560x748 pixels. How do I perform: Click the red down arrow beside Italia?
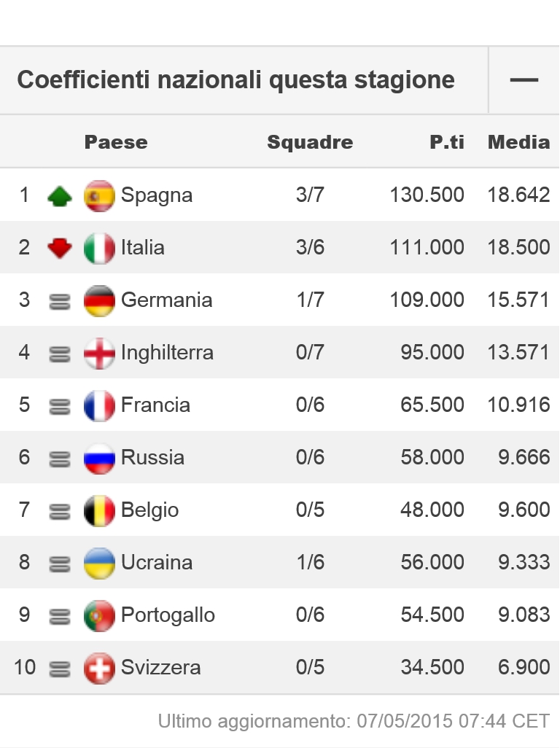(60, 248)
